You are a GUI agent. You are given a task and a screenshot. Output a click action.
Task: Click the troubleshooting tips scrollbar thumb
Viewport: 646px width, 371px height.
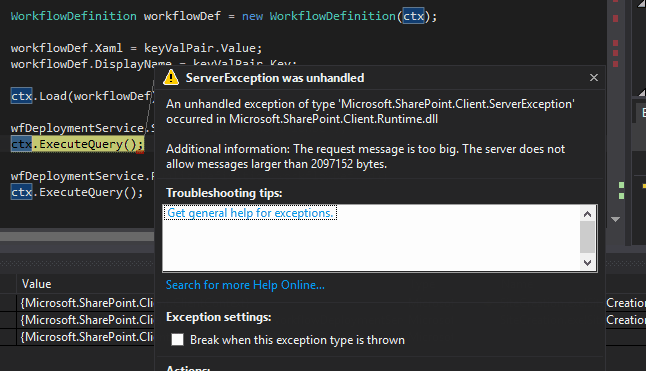click(x=587, y=237)
